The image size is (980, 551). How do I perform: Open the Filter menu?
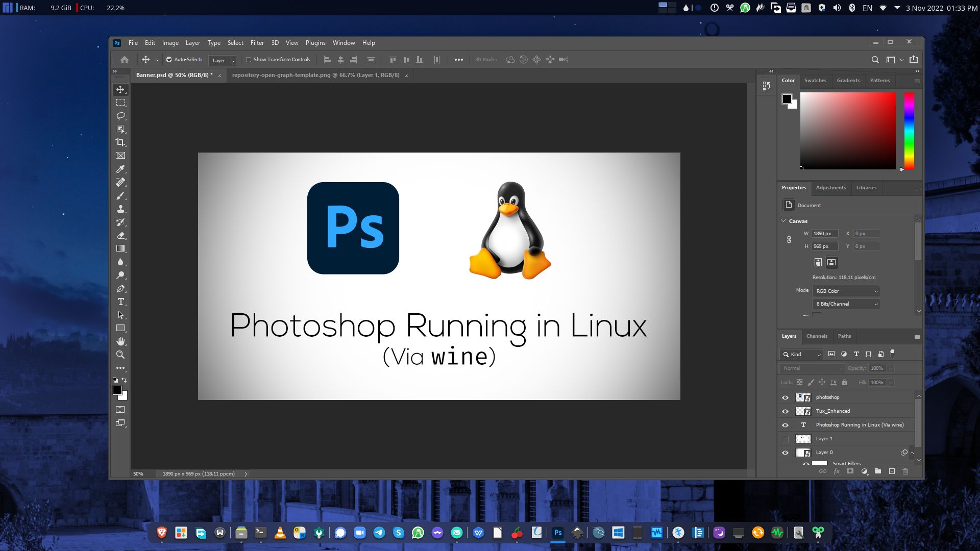[x=257, y=43]
